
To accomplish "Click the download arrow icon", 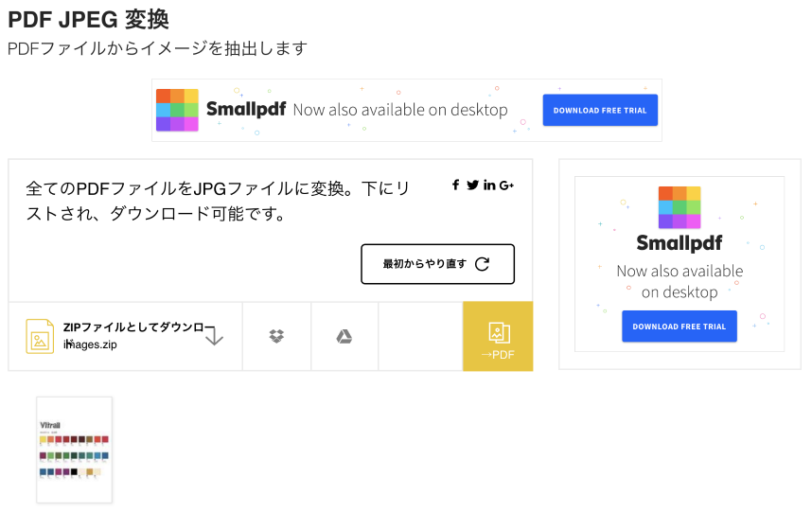I will click(215, 336).
